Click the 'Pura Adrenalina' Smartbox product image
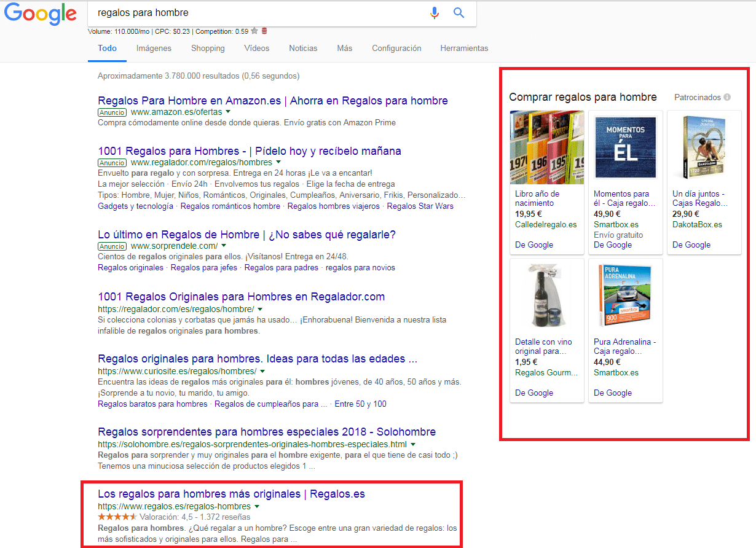Viewport: 756px width, 548px height. (x=626, y=296)
